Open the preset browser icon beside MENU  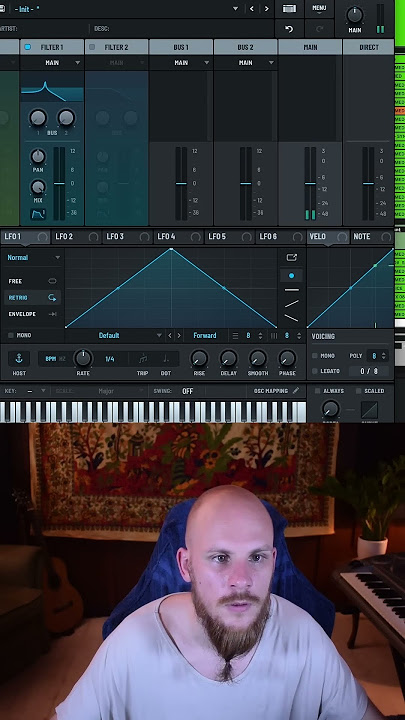coord(289,8)
